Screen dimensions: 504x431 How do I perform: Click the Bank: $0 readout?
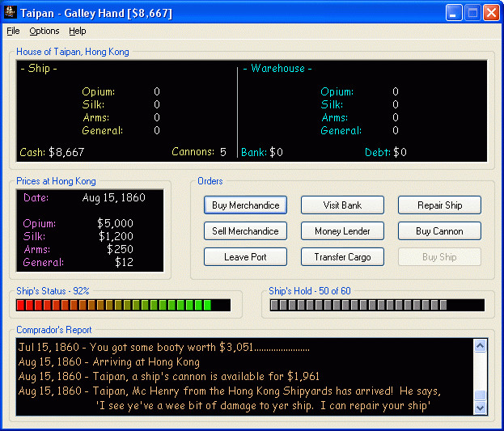click(x=262, y=152)
